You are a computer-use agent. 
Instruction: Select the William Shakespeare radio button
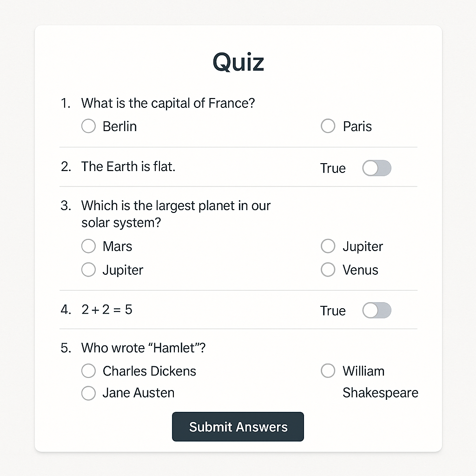328,370
